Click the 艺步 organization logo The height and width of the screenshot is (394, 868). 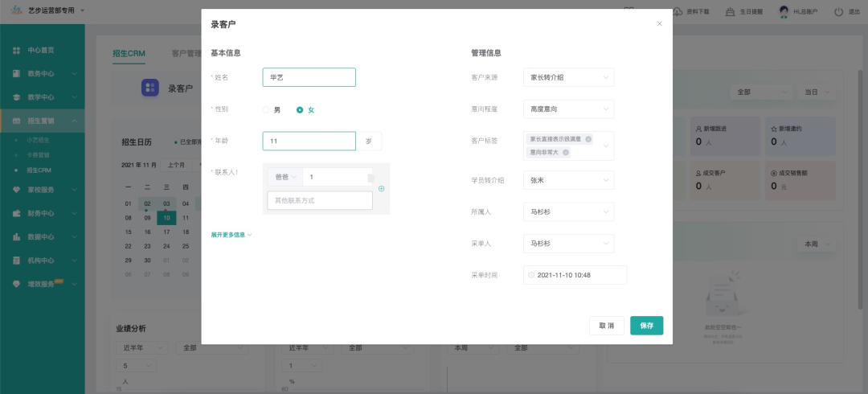[x=17, y=10]
